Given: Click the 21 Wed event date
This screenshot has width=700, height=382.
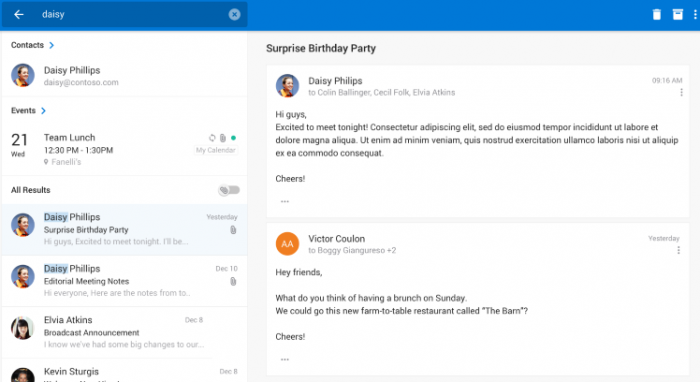Looking at the screenshot, I should (19, 145).
